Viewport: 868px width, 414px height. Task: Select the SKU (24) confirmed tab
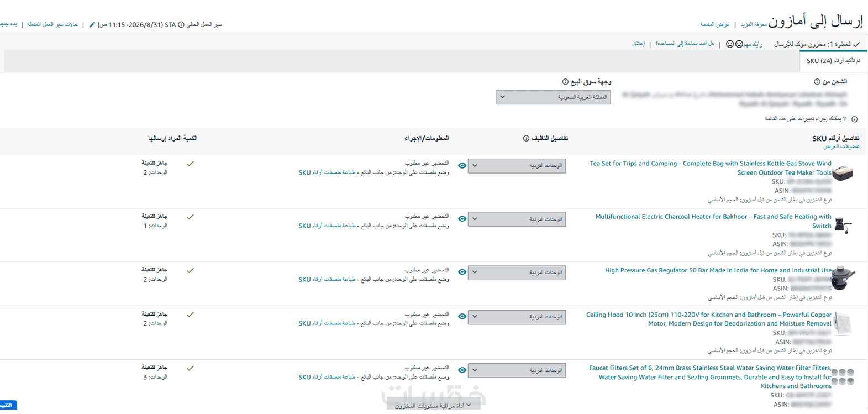pos(833,61)
